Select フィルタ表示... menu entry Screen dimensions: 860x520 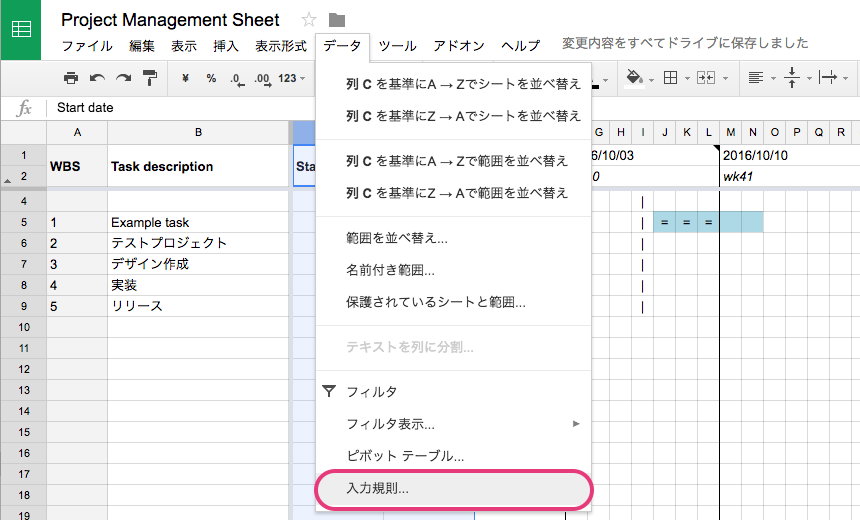point(453,424)
